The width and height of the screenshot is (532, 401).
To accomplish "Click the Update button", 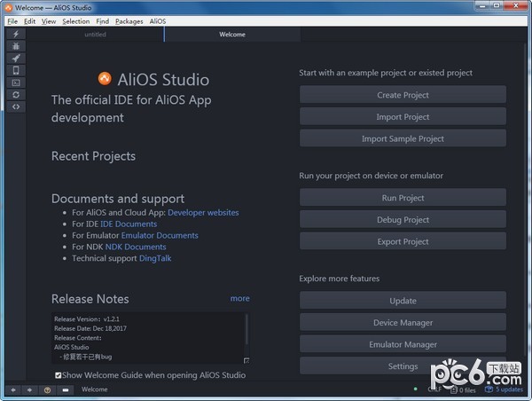I will click(403, 301).
